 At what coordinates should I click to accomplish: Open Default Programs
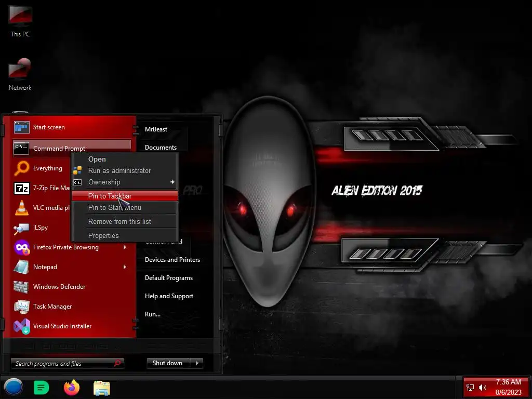[169, 278]
